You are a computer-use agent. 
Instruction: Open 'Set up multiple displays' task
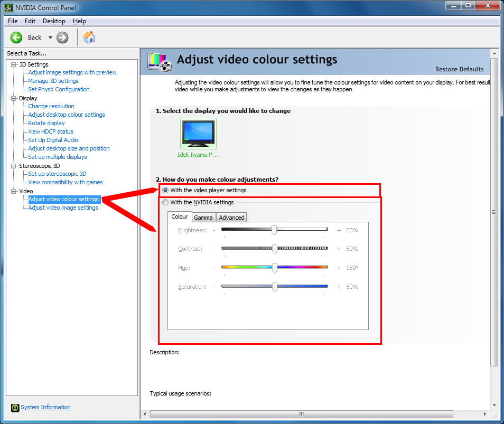(x=58, y=157)
